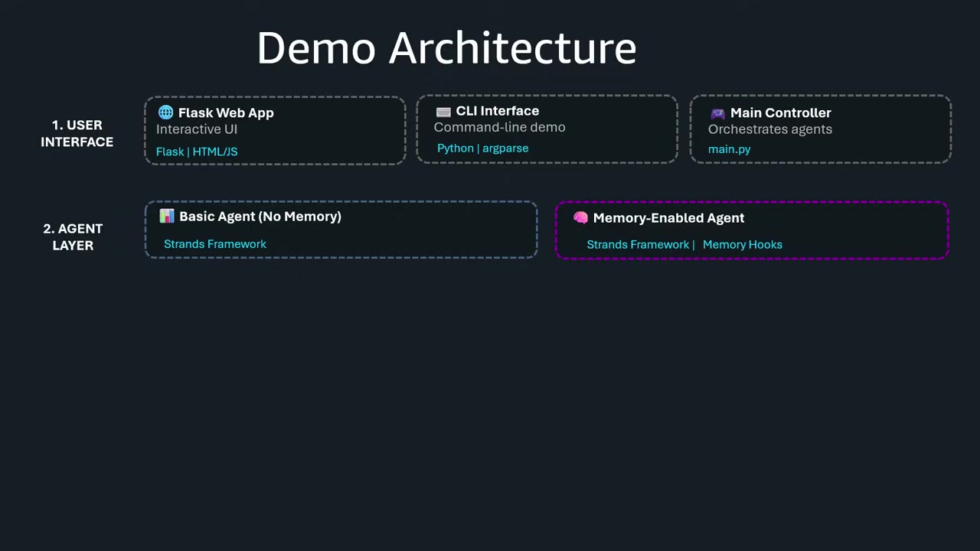Click the brain icon beside Memory-Enabled Agent
The image size is (980, 551).
pos(580,218)
